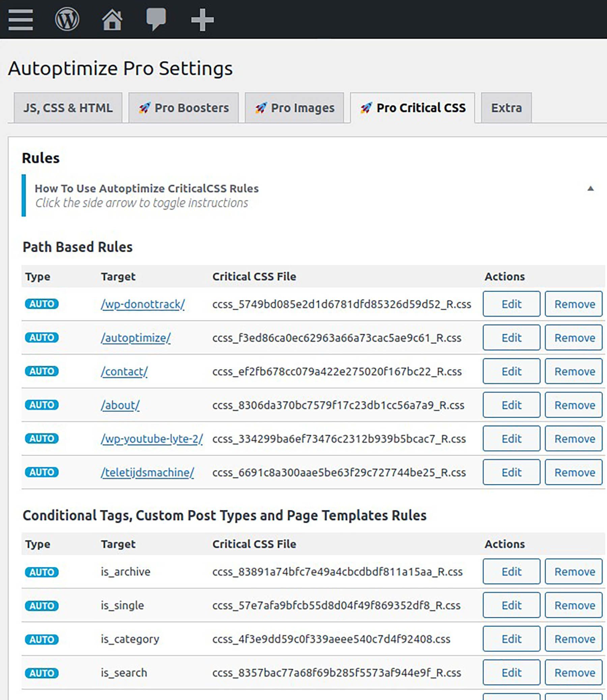Click the plus icon to add new content
Screen dimensions: 607x700
[202, 19]
